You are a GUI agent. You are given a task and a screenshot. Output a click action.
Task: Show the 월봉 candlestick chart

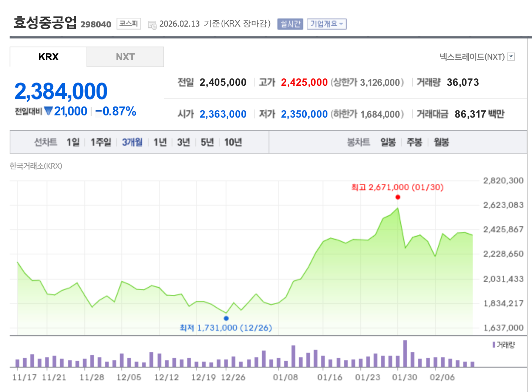point(441,142)
